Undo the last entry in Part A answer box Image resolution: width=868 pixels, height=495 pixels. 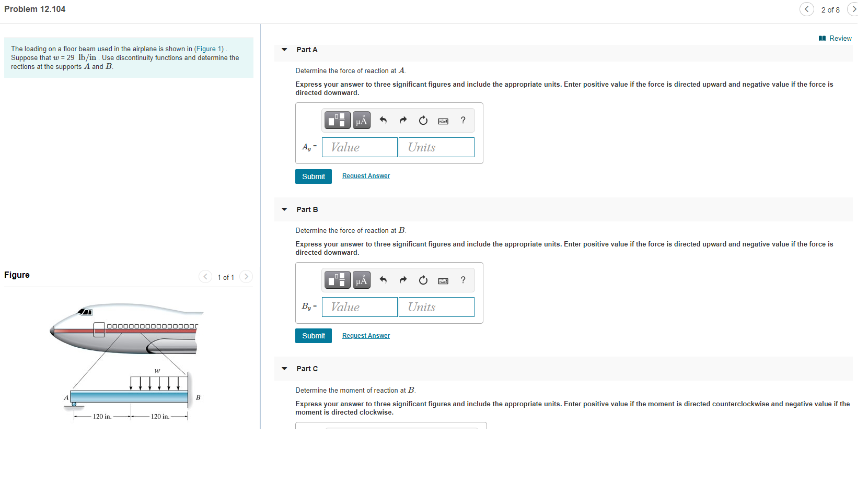point(383,120)
